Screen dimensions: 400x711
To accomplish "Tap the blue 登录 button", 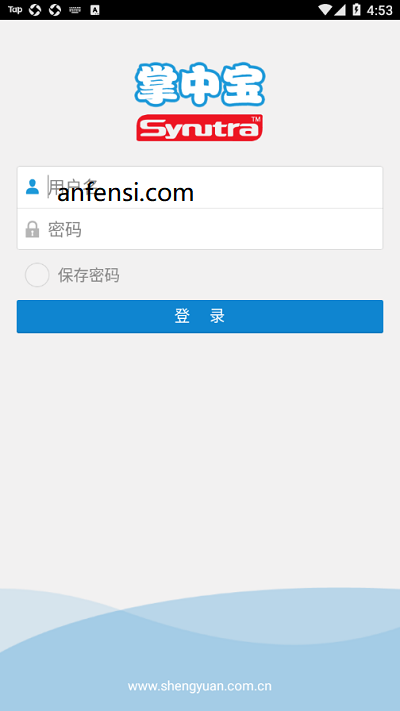I will click(200, 317).
